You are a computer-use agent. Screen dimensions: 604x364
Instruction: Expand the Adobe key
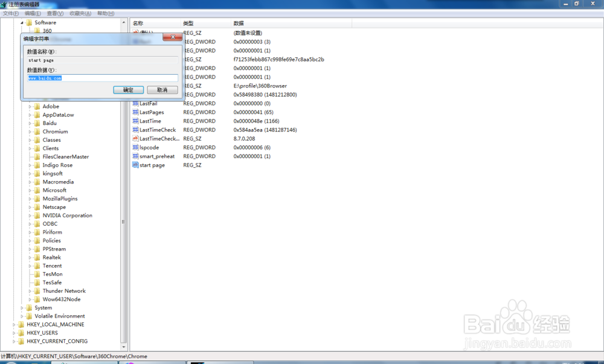pos(30,107)
